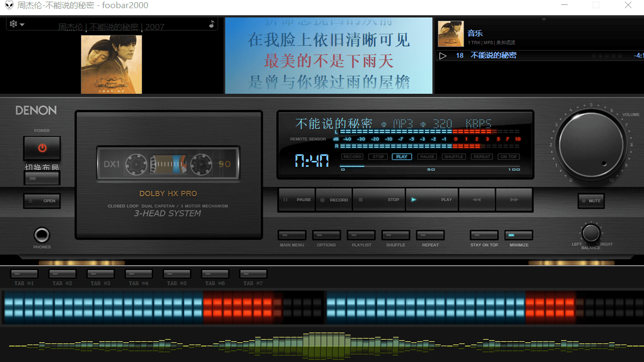Click the PLAY indicator in display
This screenshot has height=362, width=644.
click(x=402, y=157)
